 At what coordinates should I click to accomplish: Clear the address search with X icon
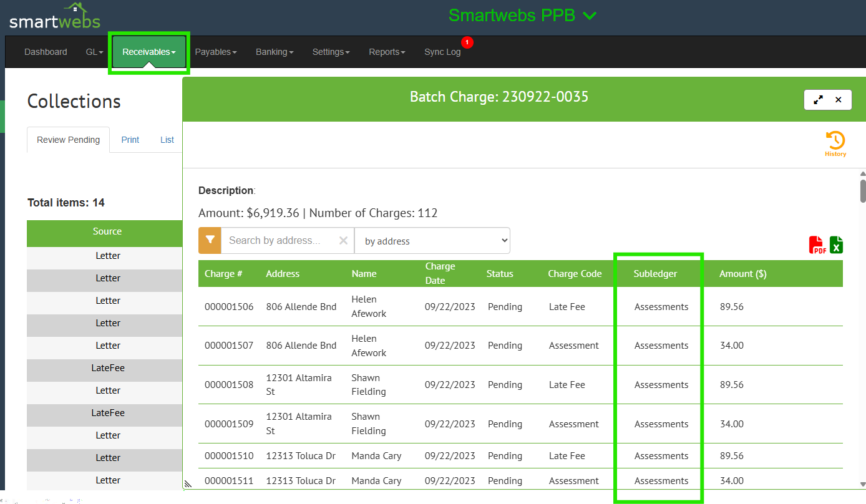point(343,241)
